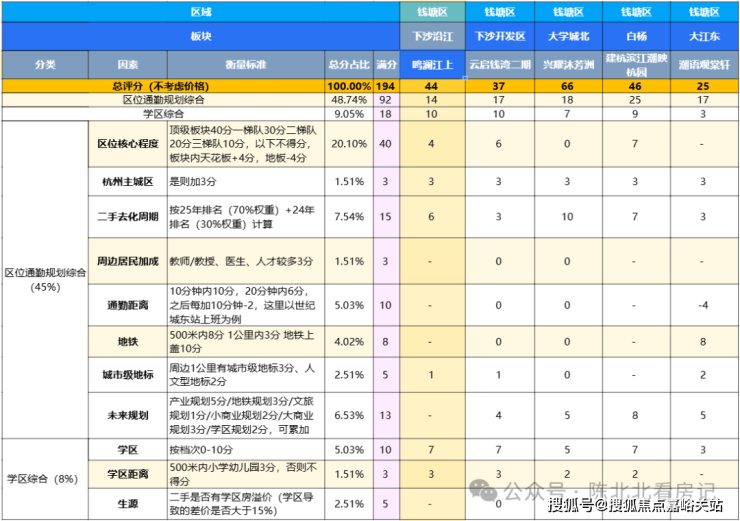Select the 通勤距离 factor cell
Image resolution: width=740 pixels, height=521 pixels.
click(x=127, y=305)
